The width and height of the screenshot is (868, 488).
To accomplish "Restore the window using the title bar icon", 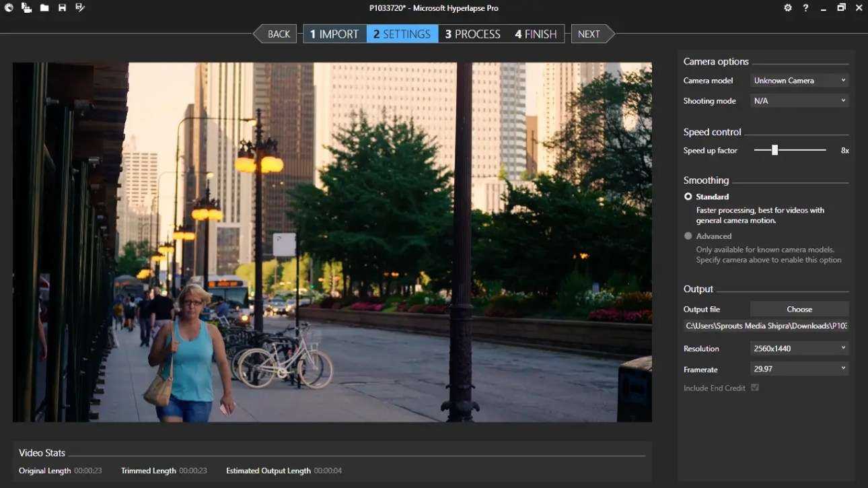I will click(x=841, y=8).
